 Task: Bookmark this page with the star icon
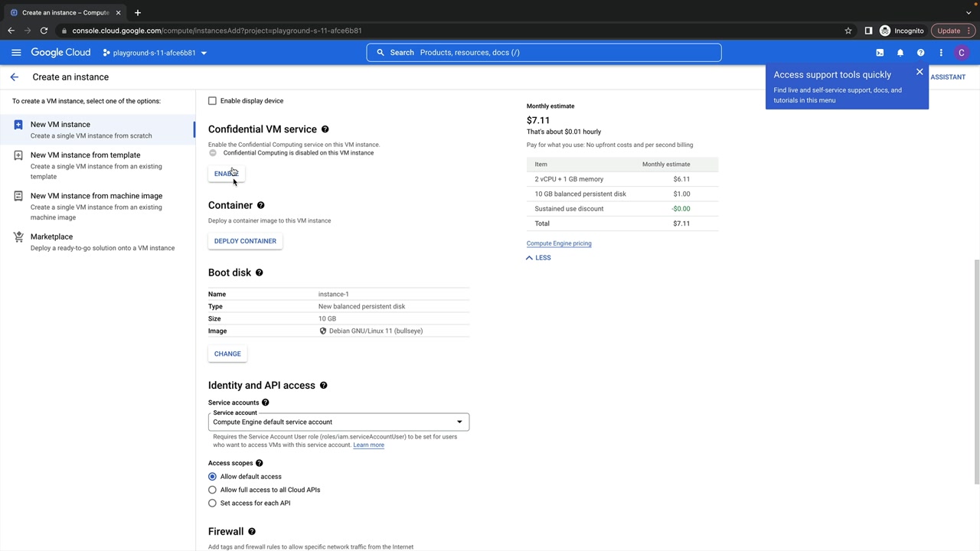click(x=848, y=31)
